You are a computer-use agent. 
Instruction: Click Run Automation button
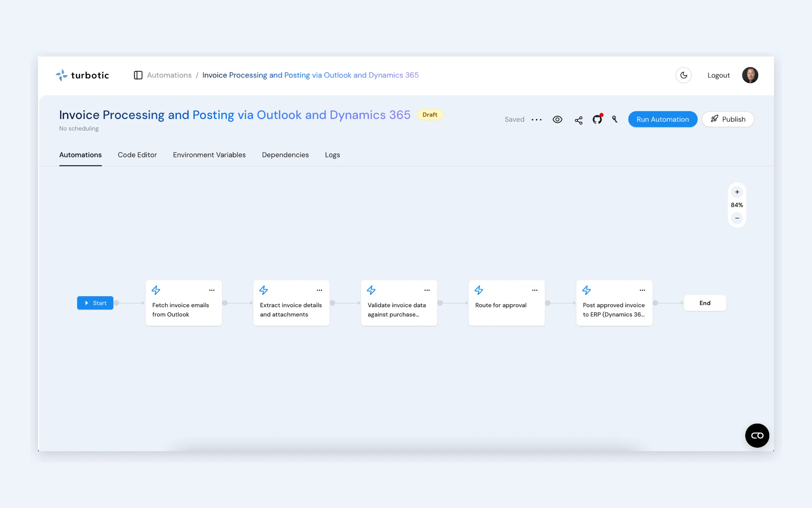tap(663, 119)
